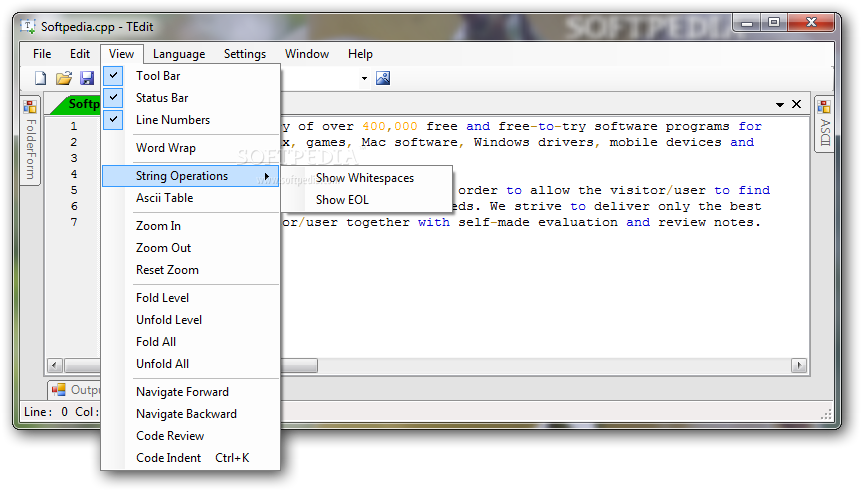Open the Window menu
The height and width of the screenshot is (491, 862).
tap(307, 54)
